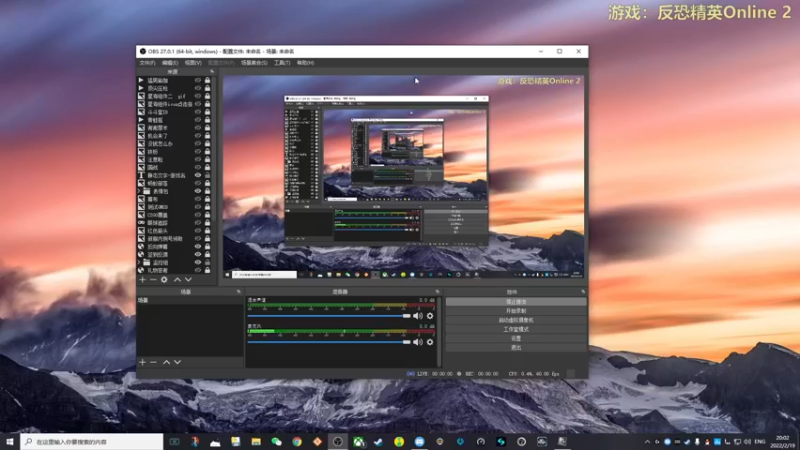Mute the audio channel above 麦克风

click(x=418, y=316)
